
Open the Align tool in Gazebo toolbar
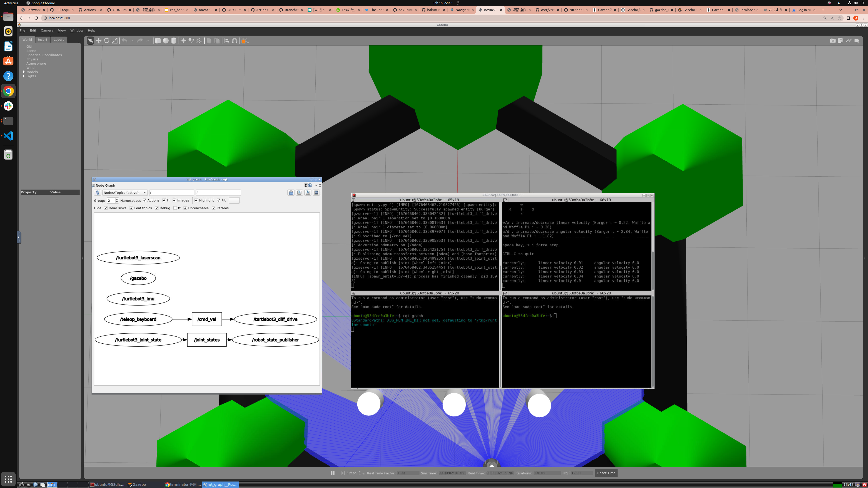[227, 41]
